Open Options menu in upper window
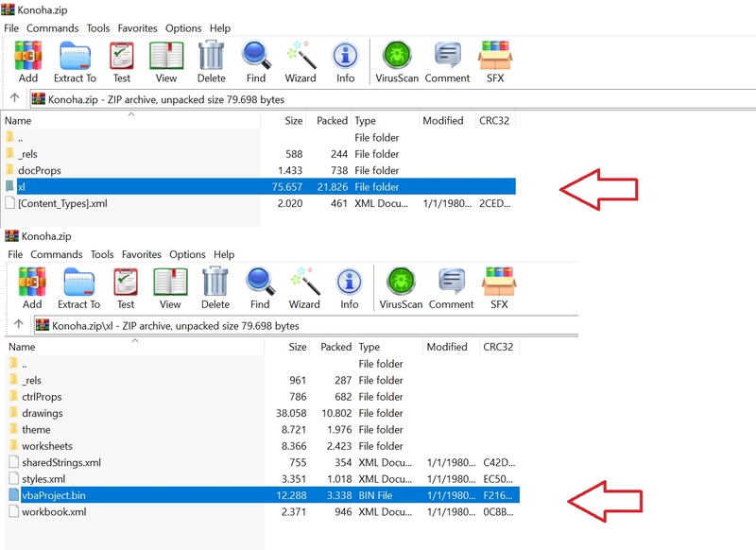756x550 pixels. [x=183, y=28]
